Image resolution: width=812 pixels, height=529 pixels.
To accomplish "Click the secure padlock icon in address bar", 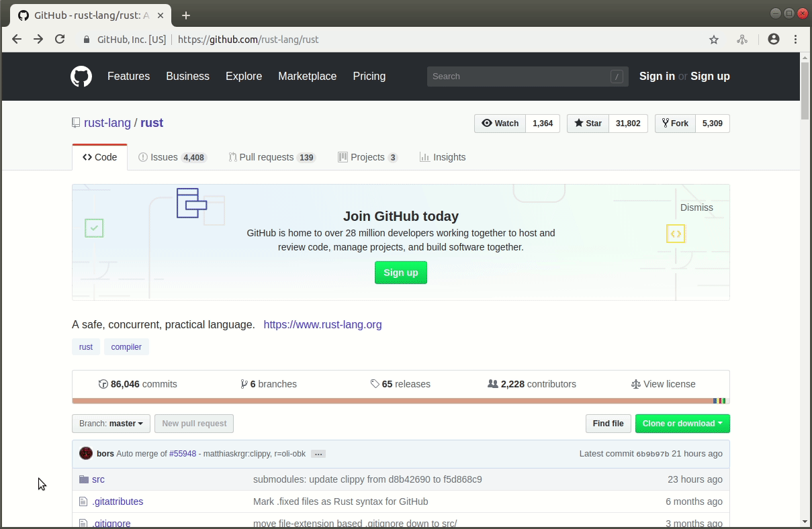I will coord(86,40).
